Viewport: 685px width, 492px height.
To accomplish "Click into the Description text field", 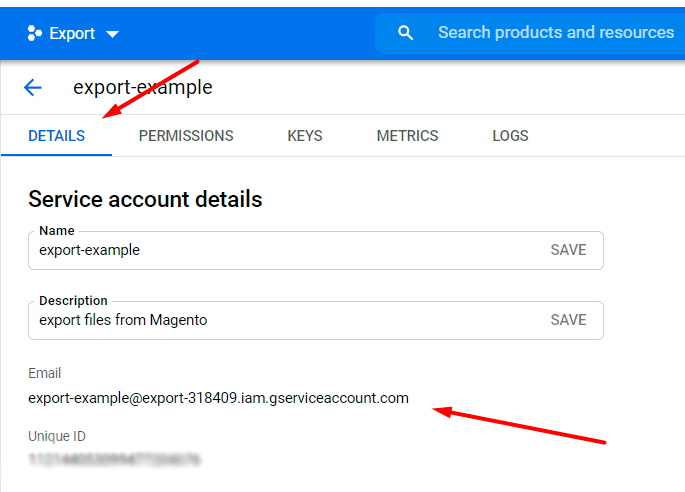I will pyautogui.click(x=280, y=321).
